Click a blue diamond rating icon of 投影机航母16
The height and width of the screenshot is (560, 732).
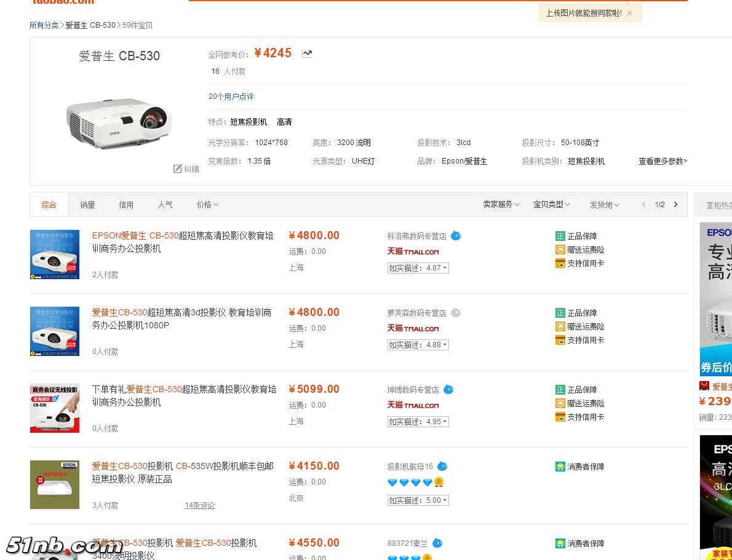coord(393,483)
